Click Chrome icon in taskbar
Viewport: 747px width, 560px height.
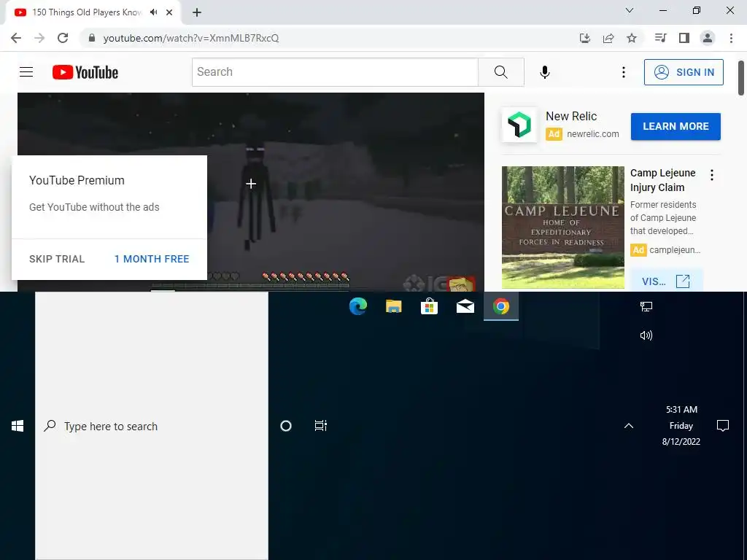click(500, 306)
